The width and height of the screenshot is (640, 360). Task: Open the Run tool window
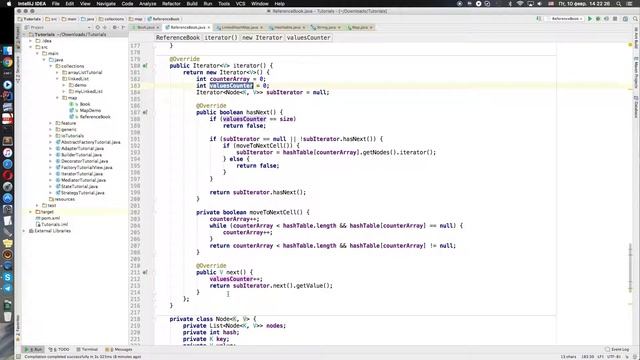33,349
